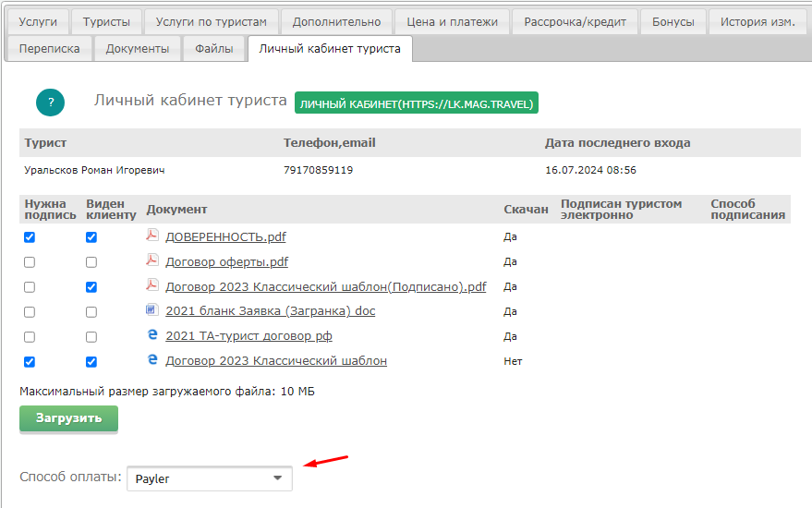Click the Способ подписания column header
This screenshot has width=812, height=508.
[747, 210]
